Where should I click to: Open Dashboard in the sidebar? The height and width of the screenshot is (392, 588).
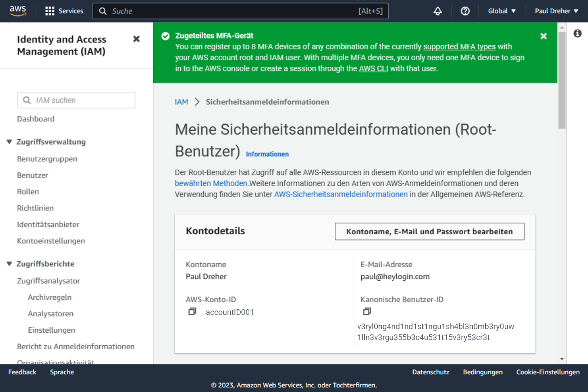click(36, 119)
